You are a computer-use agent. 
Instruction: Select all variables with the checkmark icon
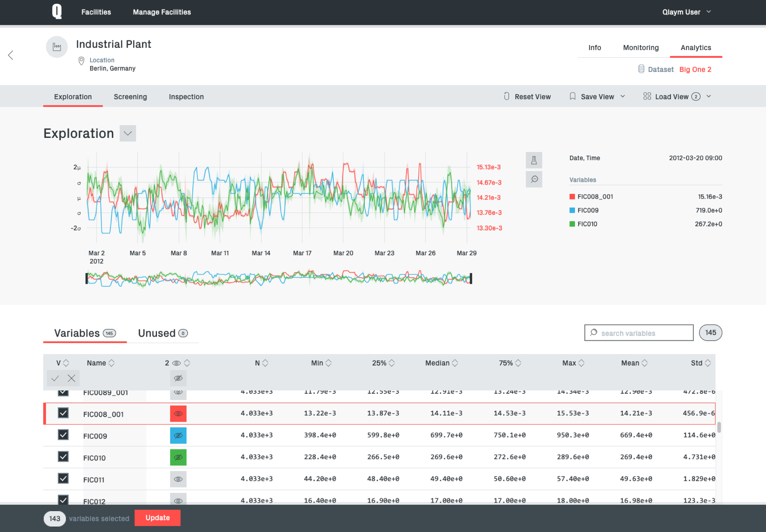tap(55, 378)
